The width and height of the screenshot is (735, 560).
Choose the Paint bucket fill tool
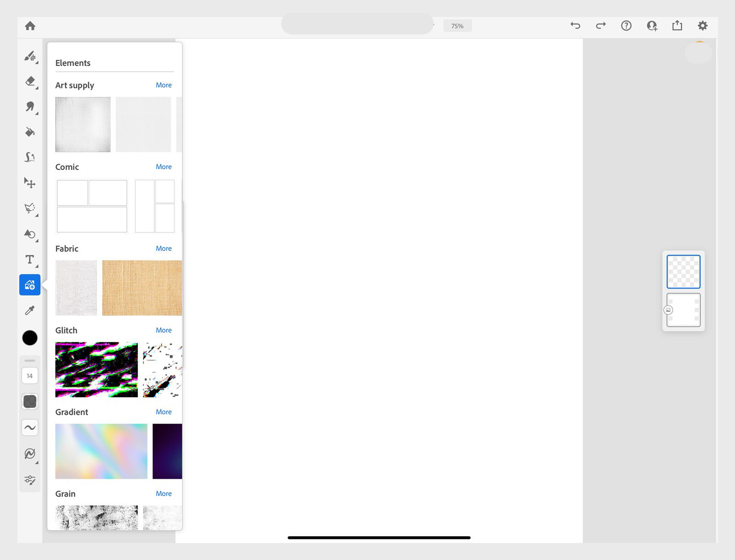29,132
